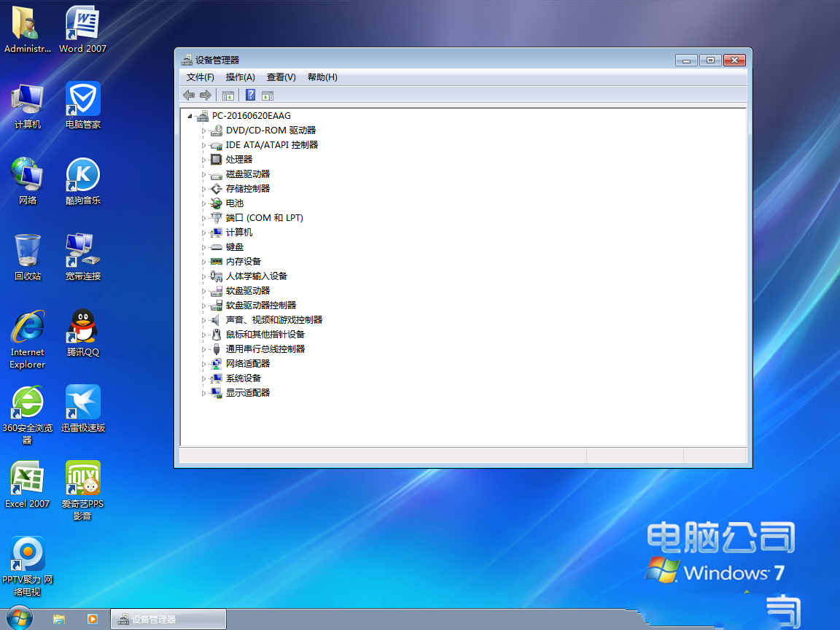Select the 回收站 recycle bin icon
Viewport: 840px width, 630px height.
pos(28,251)
